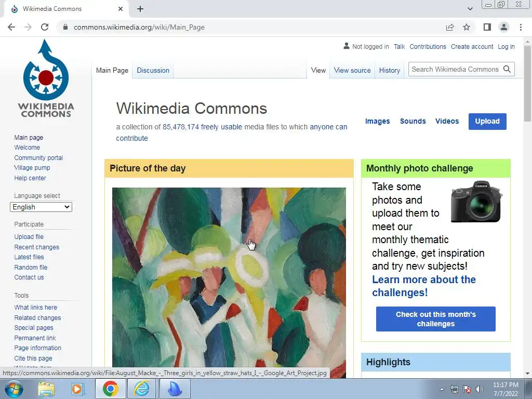Click the Chrome taskbar icon
The height and width of the screenshot is (399, 532).
pyautogui.click(x=111, y=389)
